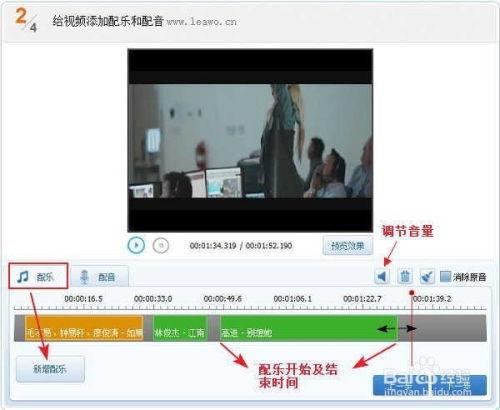Click the 00:00:16.5 mark on the ruler

click(x=83, y=299)
